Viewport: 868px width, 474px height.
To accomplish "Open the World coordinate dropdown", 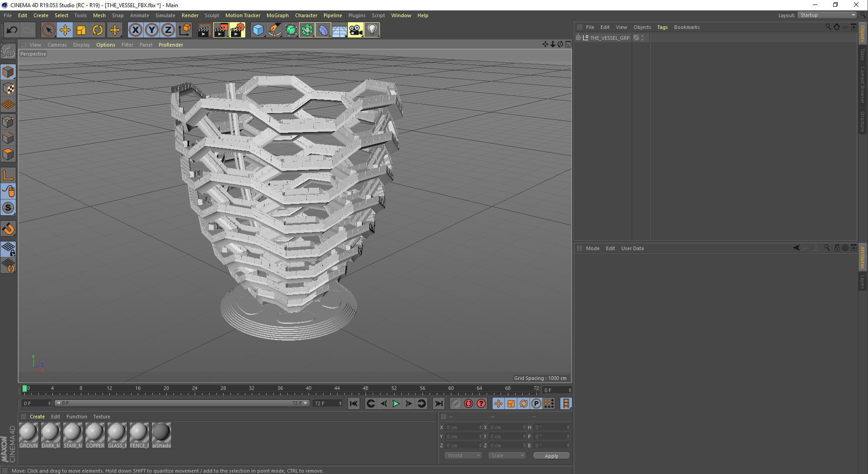I will 463,455.
